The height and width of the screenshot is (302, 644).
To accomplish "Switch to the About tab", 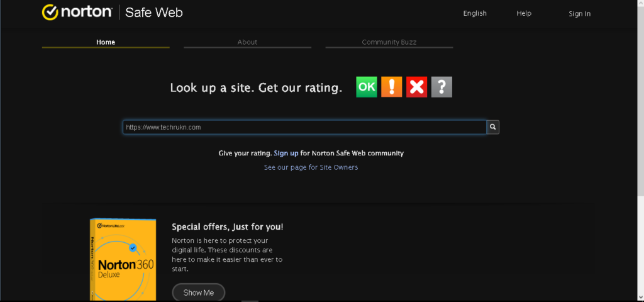I will (247, 42).
